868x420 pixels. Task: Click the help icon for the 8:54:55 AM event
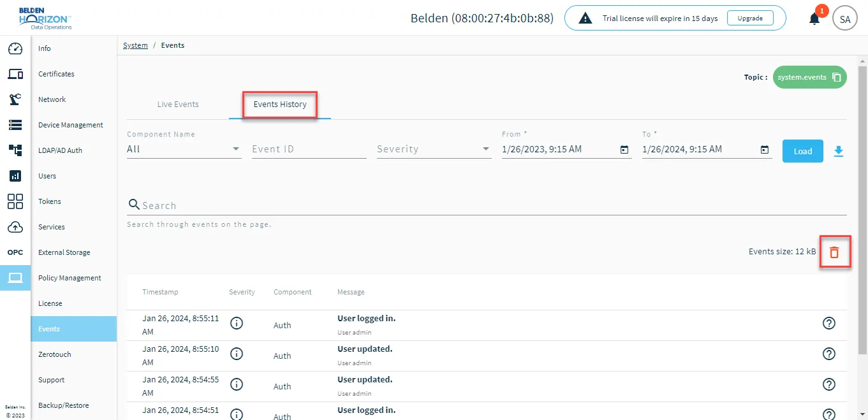(829, 384)
